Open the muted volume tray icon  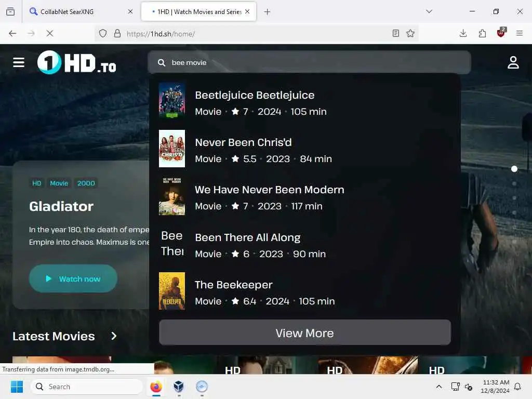point(469,387)
